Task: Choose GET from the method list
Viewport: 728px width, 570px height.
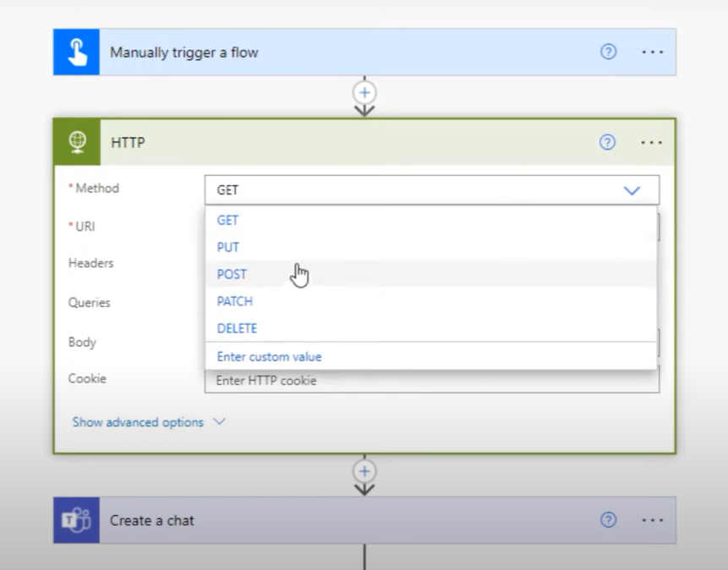Action: pyautogui.click(x=431, y=220)
